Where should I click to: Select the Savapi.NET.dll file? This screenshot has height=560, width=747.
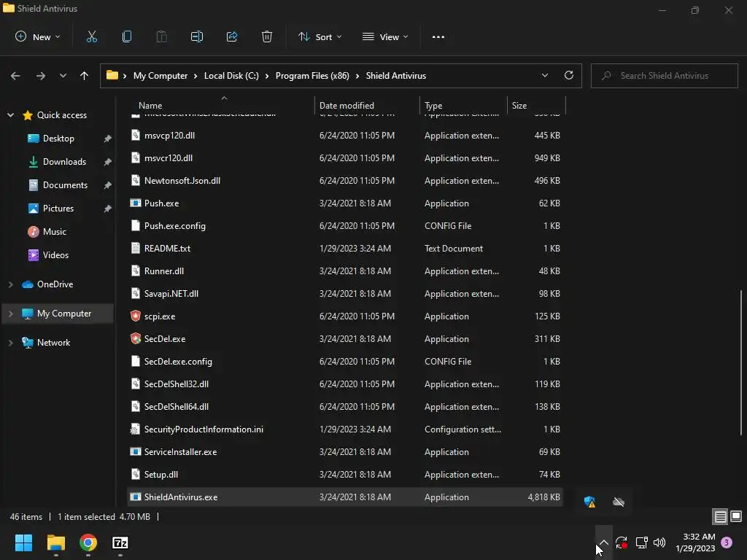[171, 293]
